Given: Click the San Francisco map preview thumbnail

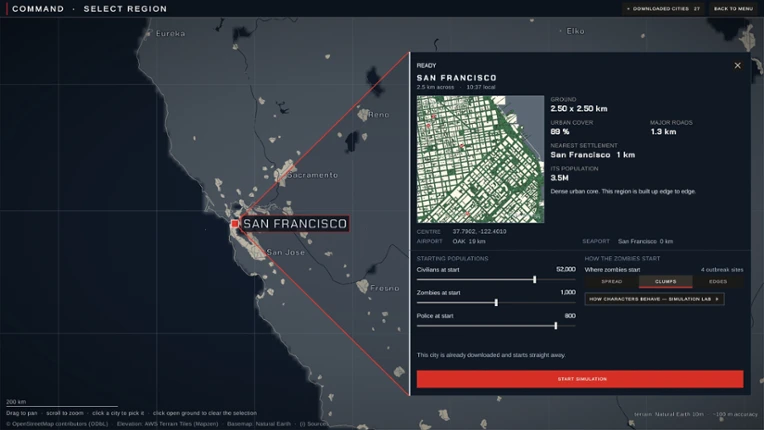Looking at the screenshot, I should tap(480, 159).
